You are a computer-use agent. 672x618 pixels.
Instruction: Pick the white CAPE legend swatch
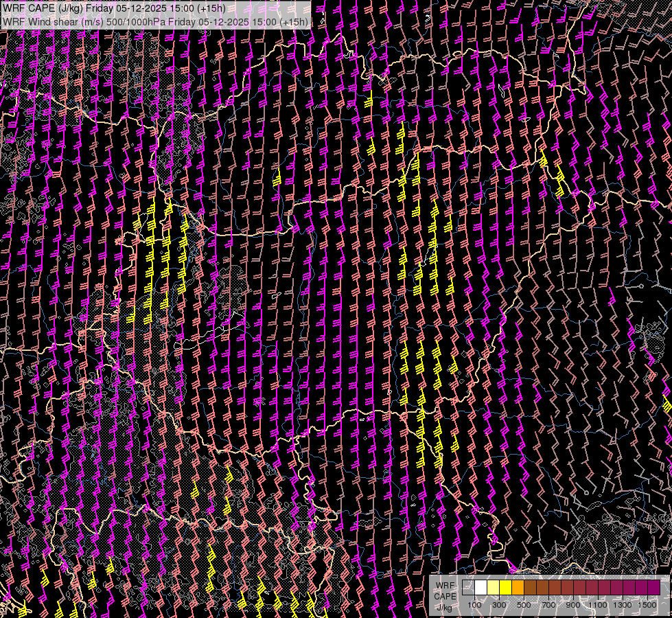coord(481,587)
